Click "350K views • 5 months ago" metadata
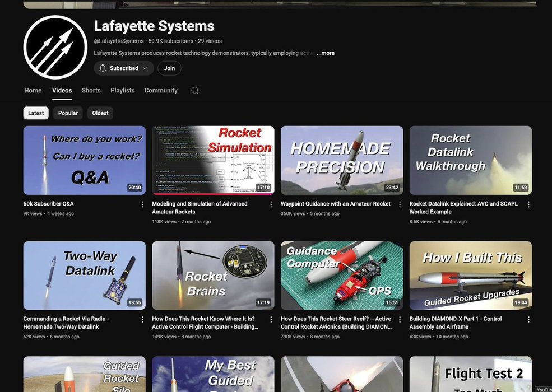The width and height of the screenshot is (552, 392). [x=310, y=213]
